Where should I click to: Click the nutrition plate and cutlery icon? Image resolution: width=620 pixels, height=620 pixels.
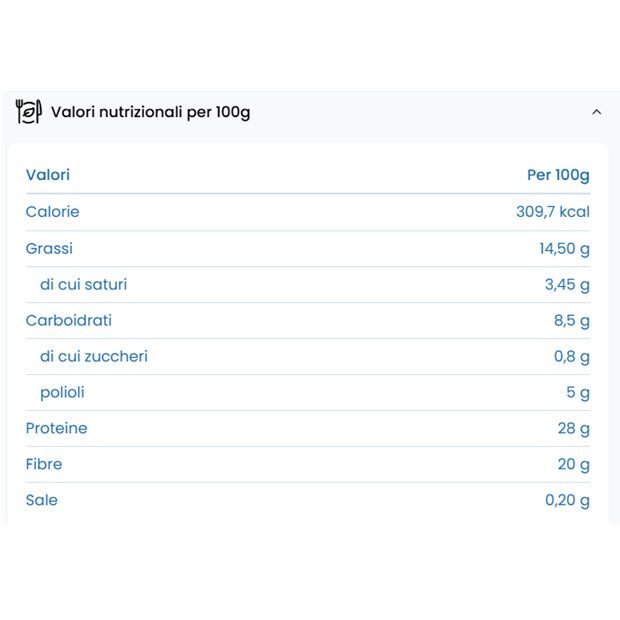(28, 111)
